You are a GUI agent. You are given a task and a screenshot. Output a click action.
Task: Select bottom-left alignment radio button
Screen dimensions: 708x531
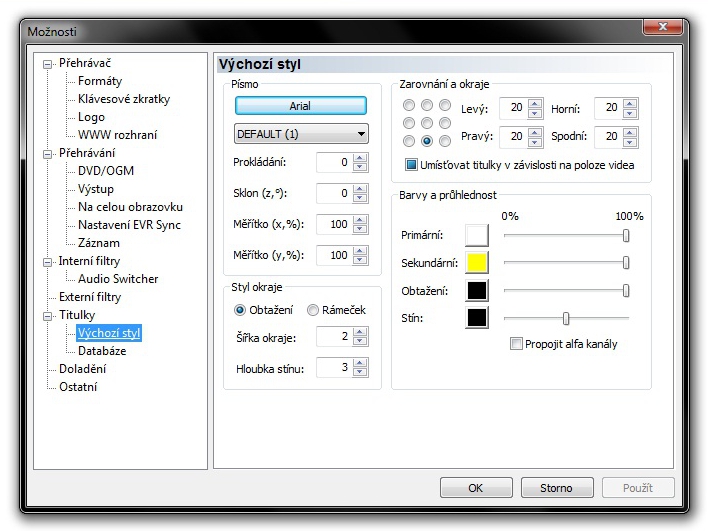(x=409, y=141)
